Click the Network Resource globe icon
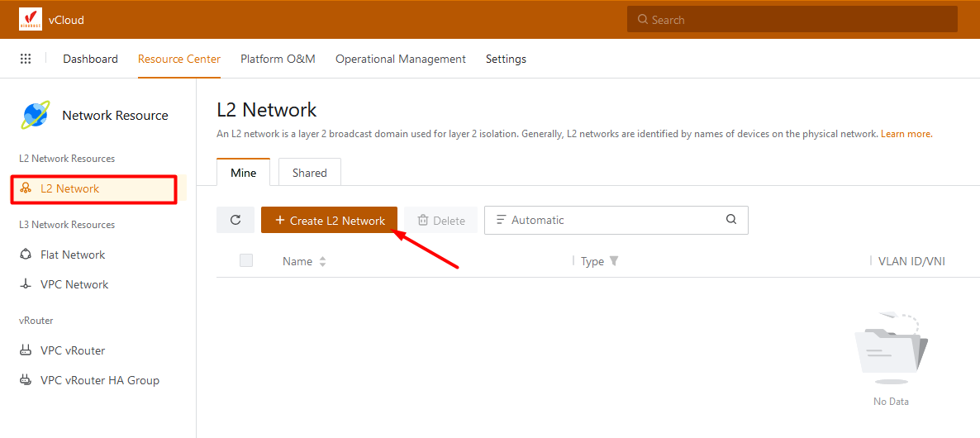This screenshot has width=980, height=438. point(36,115)
